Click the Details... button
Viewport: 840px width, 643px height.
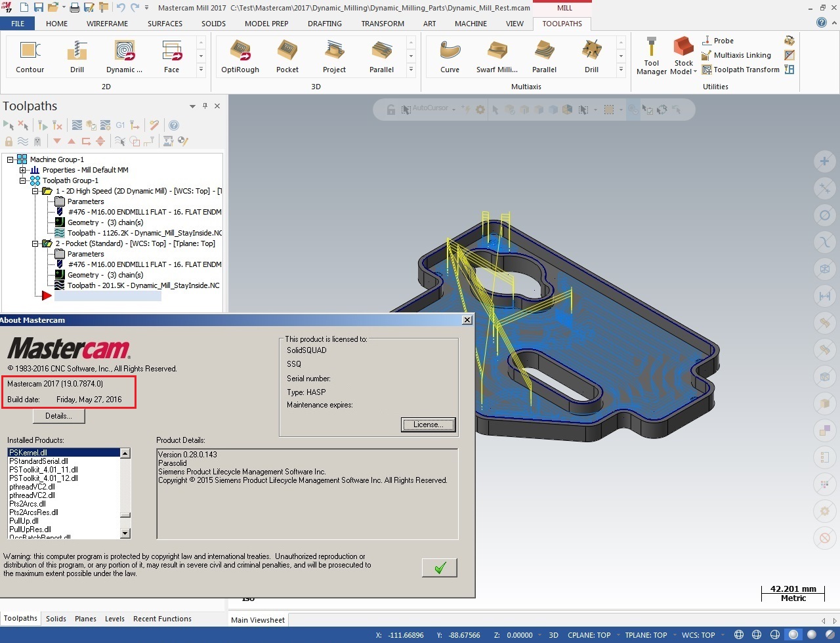(58, 416)
